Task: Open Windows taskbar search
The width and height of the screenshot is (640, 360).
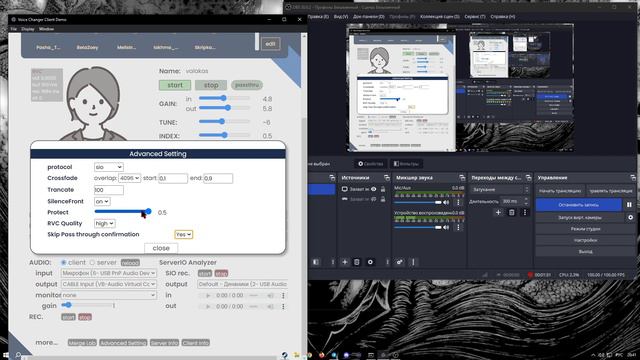Action: pyautogui.click(x=18, y=356)
